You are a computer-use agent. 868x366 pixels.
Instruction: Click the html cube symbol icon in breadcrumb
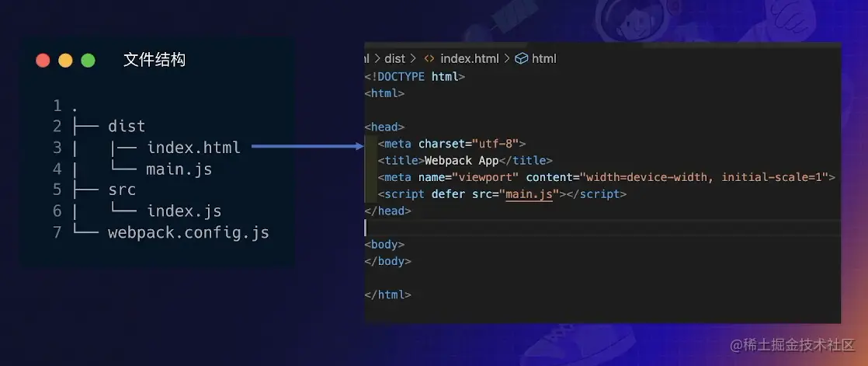(521, 59)
